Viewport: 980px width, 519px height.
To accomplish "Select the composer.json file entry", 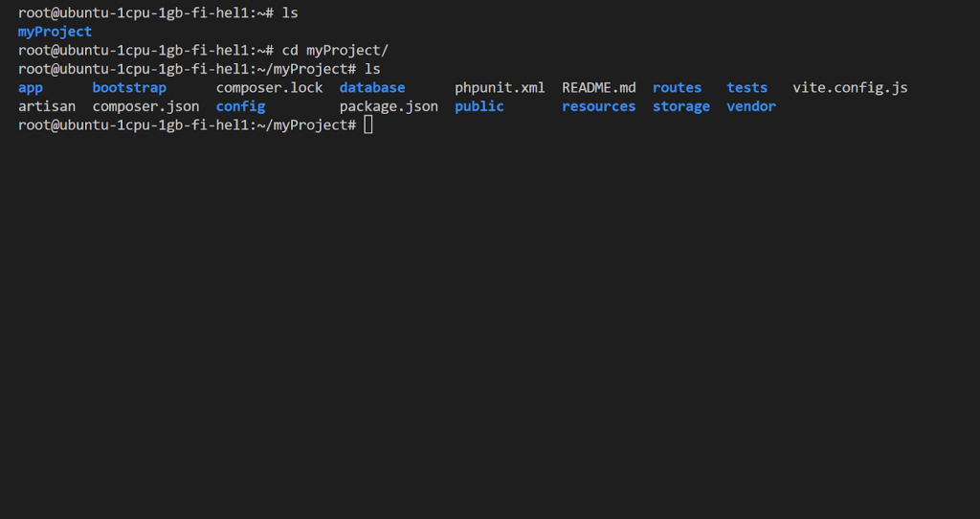I will (x=146, y=106).
